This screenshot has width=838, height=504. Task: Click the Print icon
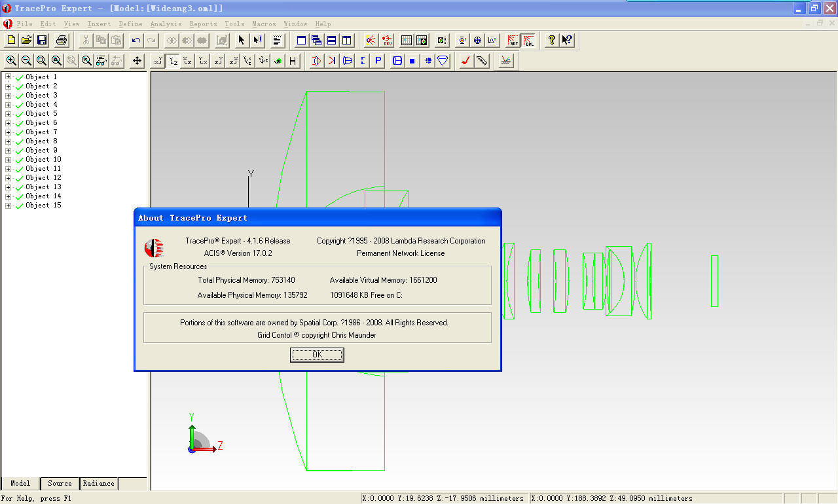[x=61, y=40]
